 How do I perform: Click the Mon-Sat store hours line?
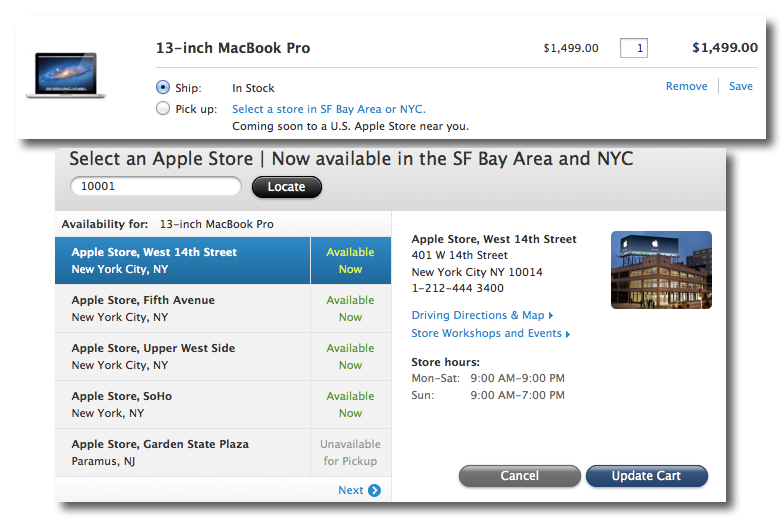pyautogui.click(x=488, y=378)
